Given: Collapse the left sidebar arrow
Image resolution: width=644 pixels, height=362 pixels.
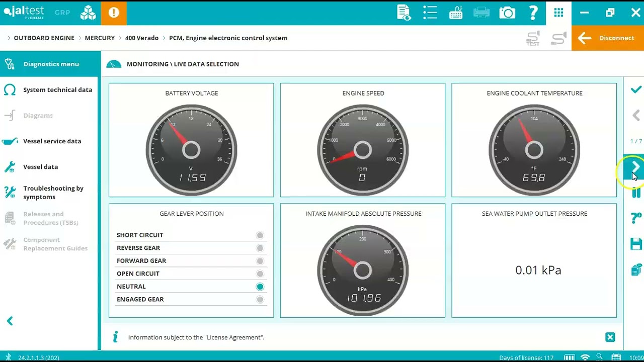Looking at the screenshot, I should click(10, 321).
